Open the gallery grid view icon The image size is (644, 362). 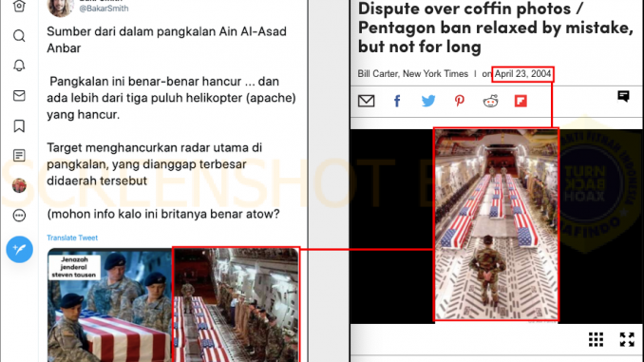[596, 340]
